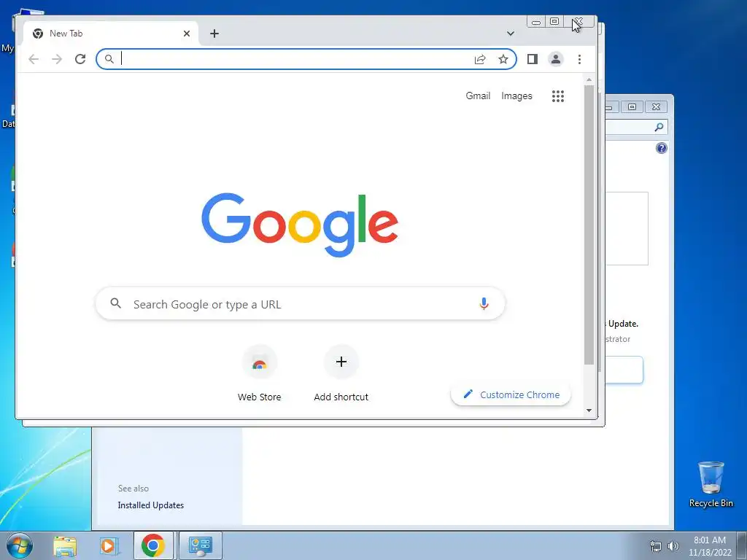Open Chrome side panel icon
This screenshot has height=560, width=747.
(532, 59)
